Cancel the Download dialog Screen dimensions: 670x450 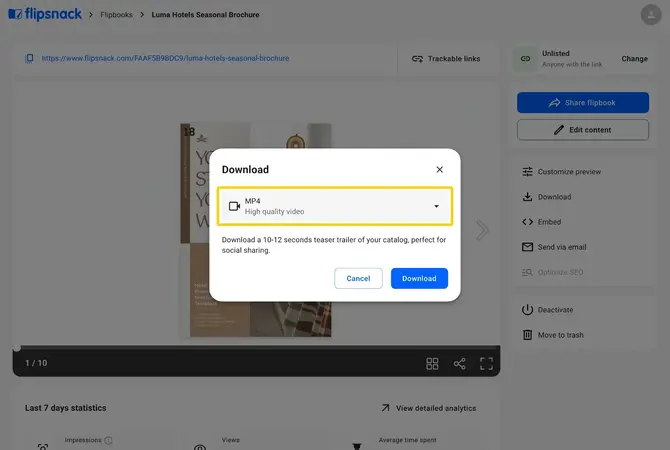pos(358,279)
